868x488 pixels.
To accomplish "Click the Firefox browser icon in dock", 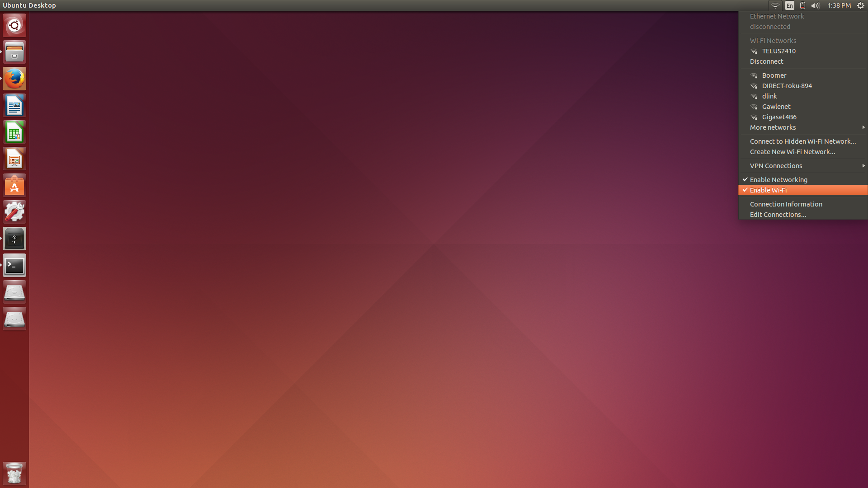I will [14, 79].
